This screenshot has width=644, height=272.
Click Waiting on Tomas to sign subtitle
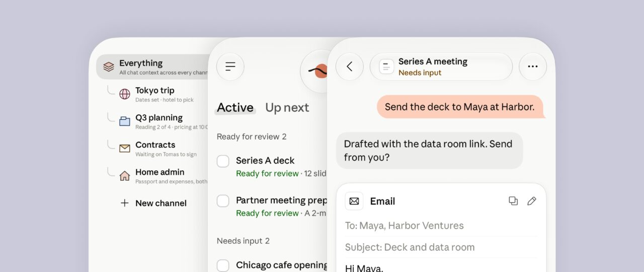(x=166, y=155)
